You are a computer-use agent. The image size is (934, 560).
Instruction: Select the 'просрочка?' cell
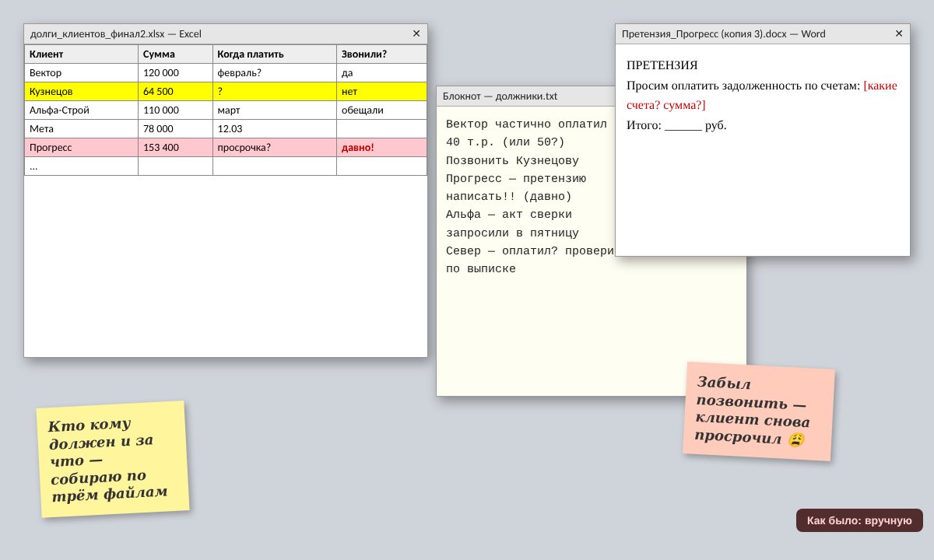pos(275,148)
